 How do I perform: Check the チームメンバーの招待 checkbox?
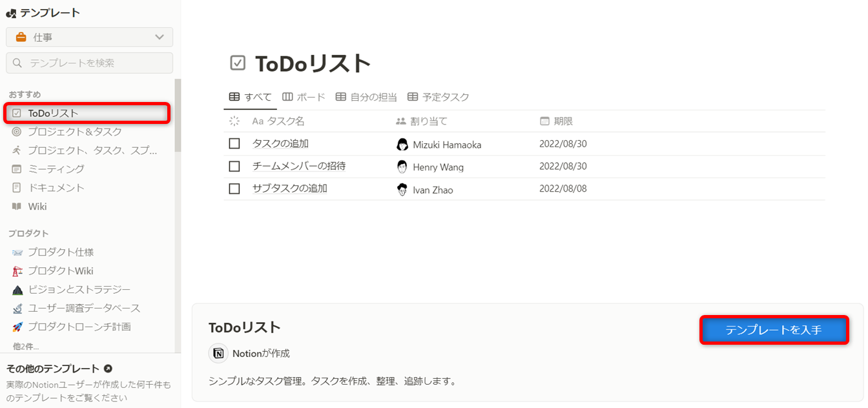pos(234,166)
